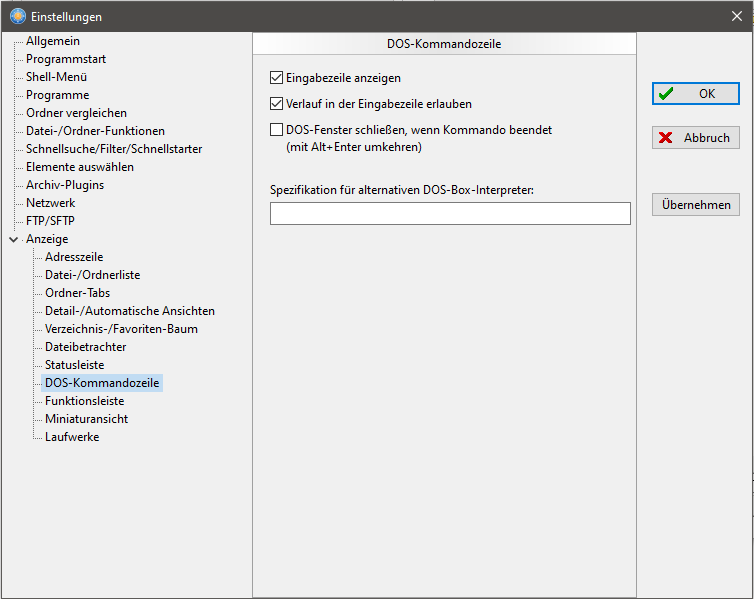The height and width of the screenshot is (599, 754).
Task: Click the Einstellungen title bar app icon
Action: (x=18, y=16)
